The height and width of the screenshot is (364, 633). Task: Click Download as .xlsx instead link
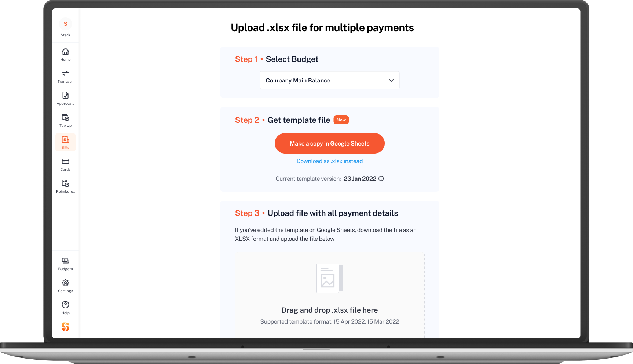point(329,161)
